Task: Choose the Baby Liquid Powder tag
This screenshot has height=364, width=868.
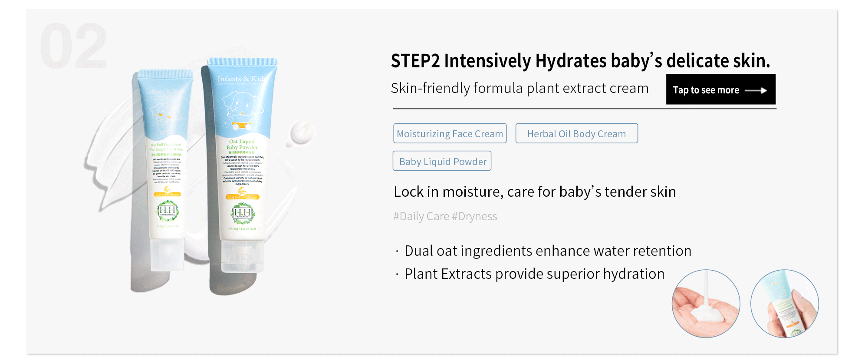Action: pos(442,161)
